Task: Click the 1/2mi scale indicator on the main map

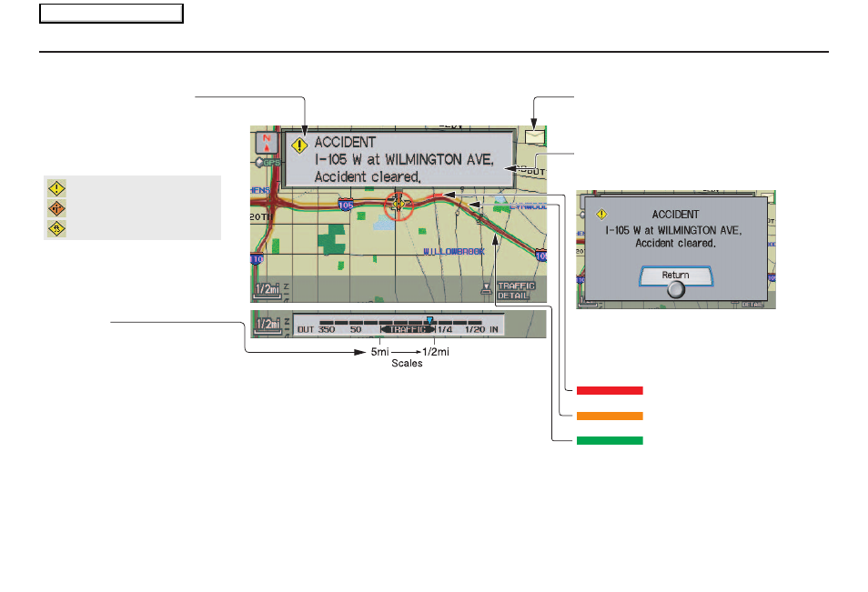Action: pos(267,290)
